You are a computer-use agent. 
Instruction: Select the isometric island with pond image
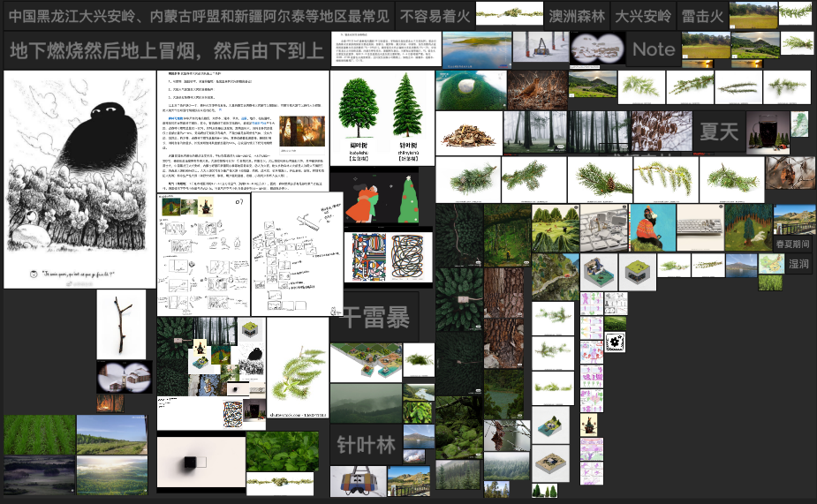pos(551,425)
